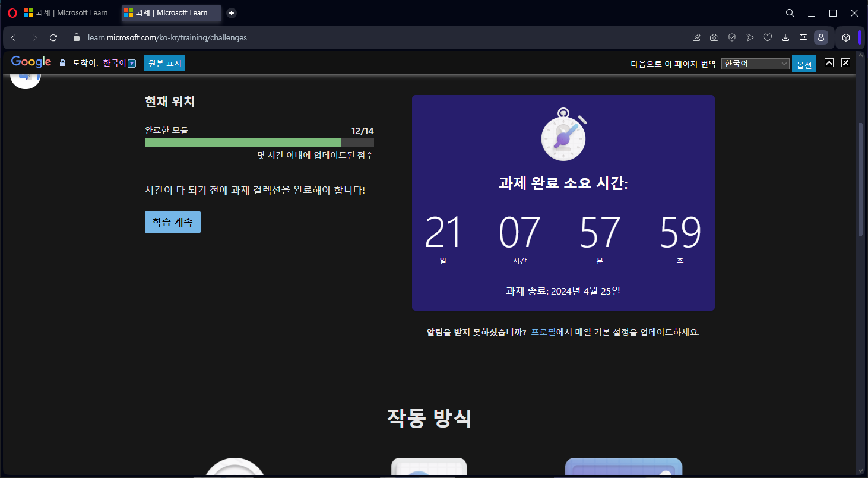
Task: Open the Opera menu logo
Action: (x=12, y=13)
